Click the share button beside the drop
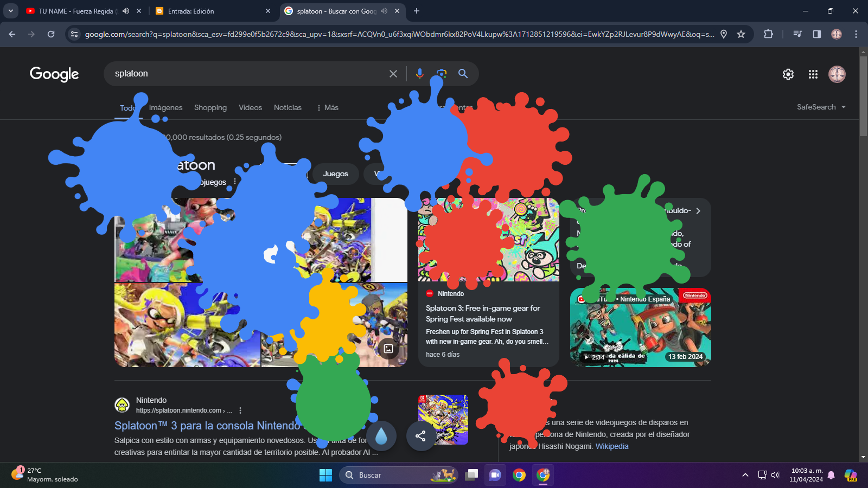The image size is (868, 488). (x=420, y=436)
